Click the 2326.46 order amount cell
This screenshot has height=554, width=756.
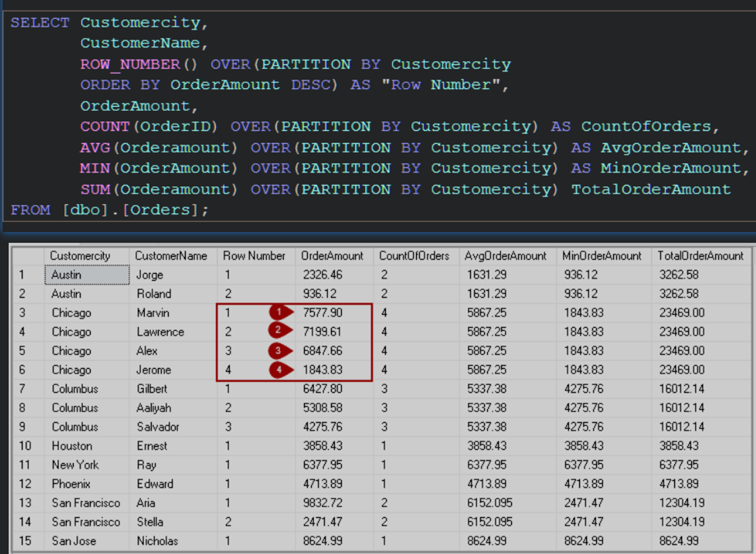coord(334,275)
